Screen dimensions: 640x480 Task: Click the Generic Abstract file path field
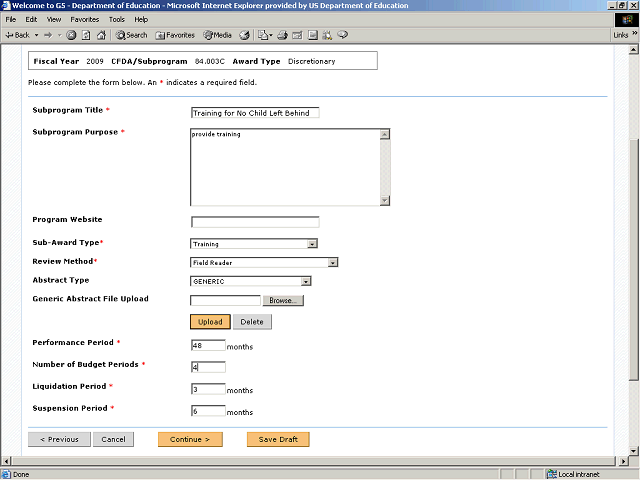pyautogui.click(x=225, y=300)
